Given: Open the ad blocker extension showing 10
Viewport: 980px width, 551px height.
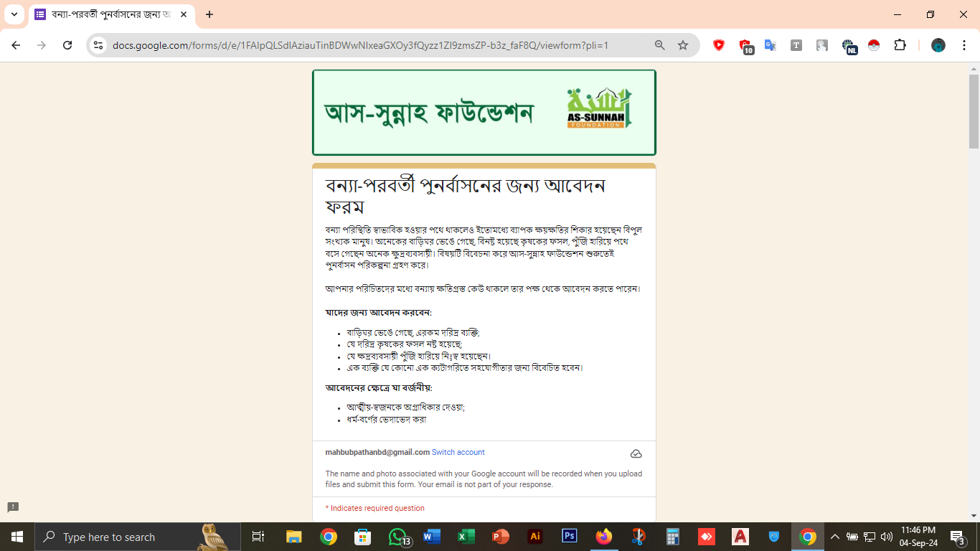Looking at the screenshot, I should coord(746,47).
